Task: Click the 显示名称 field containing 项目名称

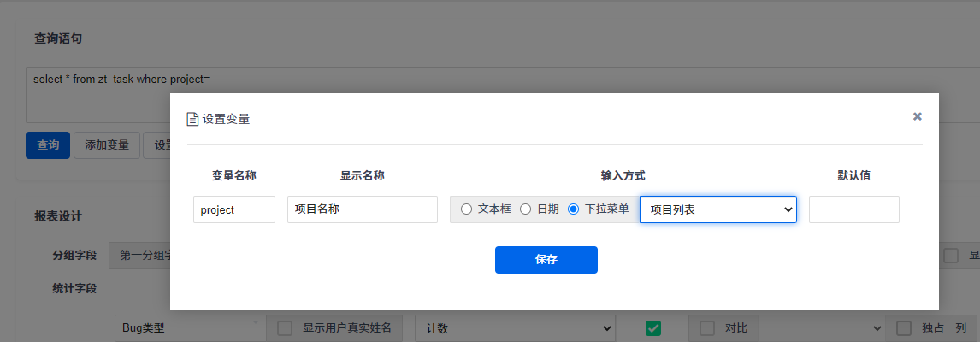Action: [363, 209]
